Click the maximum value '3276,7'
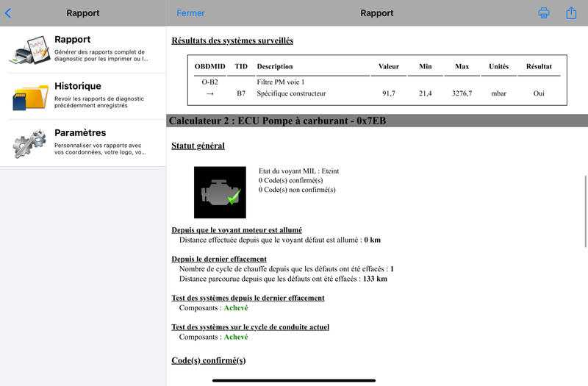This screenshot has height=386, width=588. pyautogui.click(x=462, y=93)
